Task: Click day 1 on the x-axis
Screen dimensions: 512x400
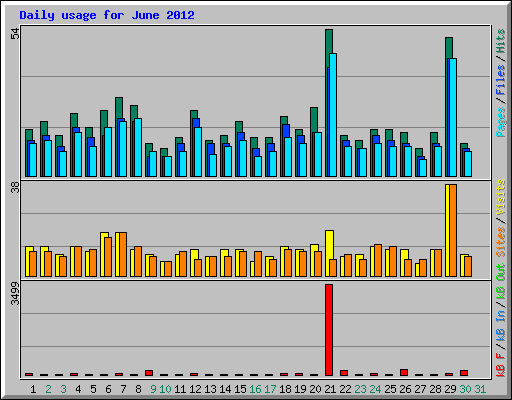Action: [x=33, y=389]
